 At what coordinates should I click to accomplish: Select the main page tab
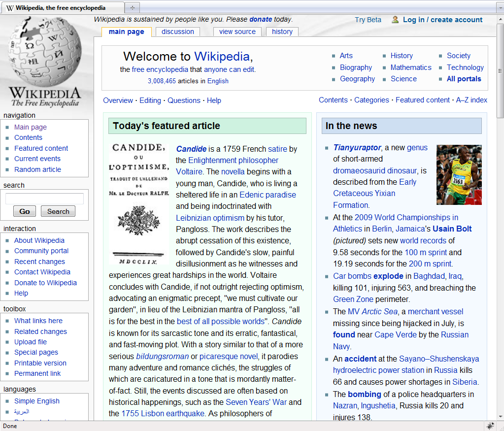pos(126,32)
